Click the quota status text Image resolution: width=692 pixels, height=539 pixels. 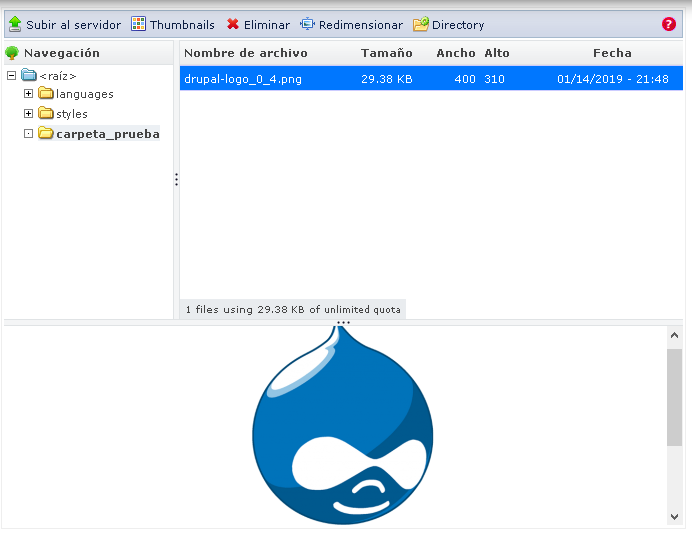[293, 309]
